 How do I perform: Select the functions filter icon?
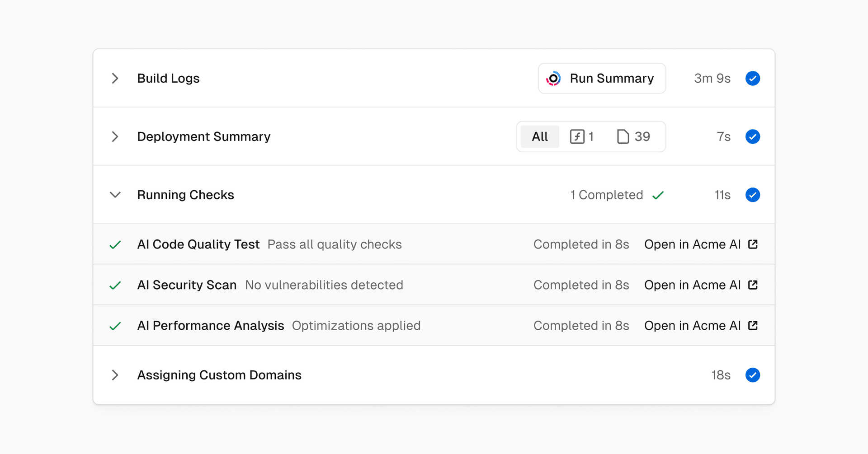[x=577, y=136]
